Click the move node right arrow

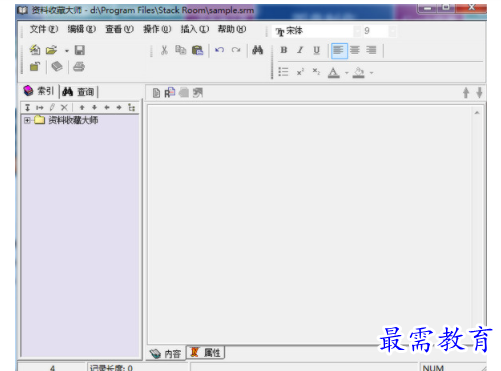[119, 107]
